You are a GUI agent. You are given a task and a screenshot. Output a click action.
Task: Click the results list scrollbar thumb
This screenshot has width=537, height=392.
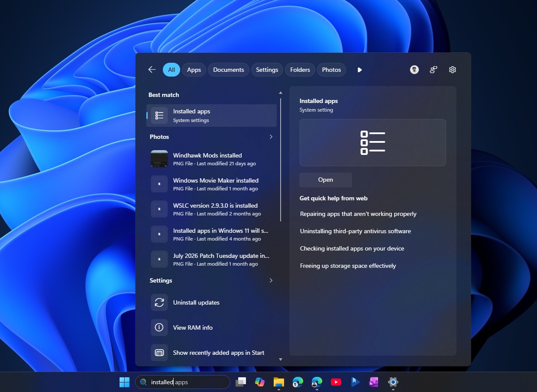point(281,160)
